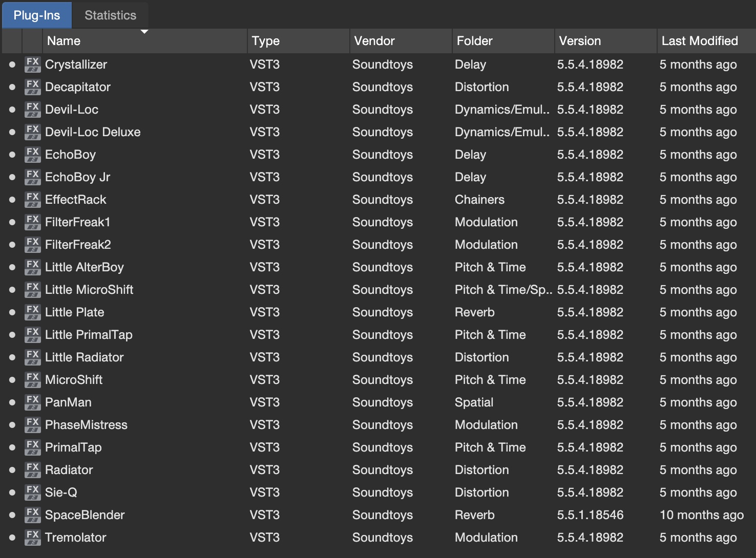Sort the list by the Vendor column
756x558 pixels.
tap(374, 41)
